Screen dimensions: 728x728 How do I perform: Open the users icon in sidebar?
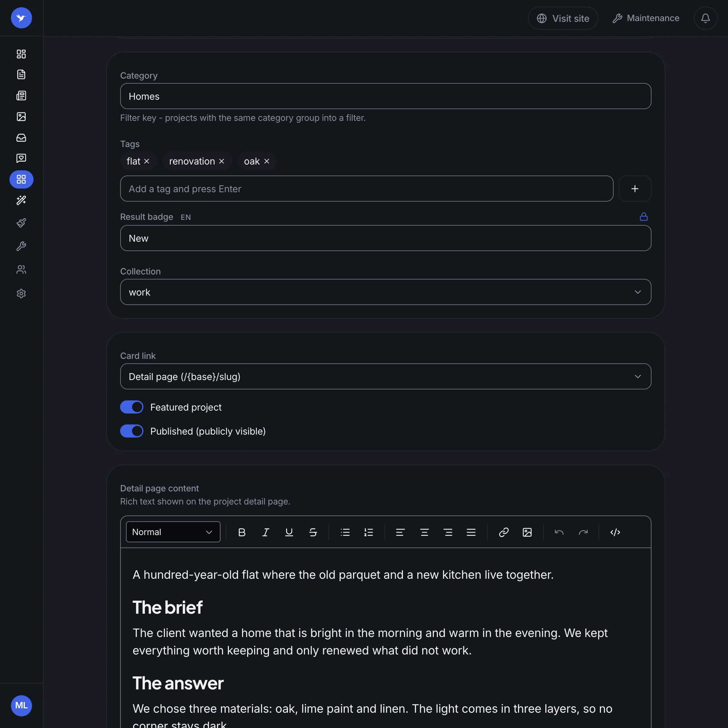click(x=21, y=270)
